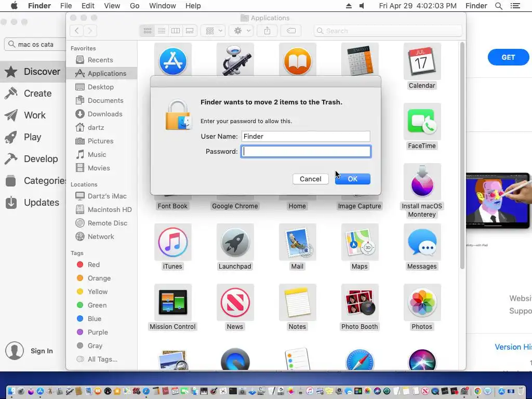Open the Maps app icon
The width and height of the screenshot is (532, 399).
coord(360,242)
